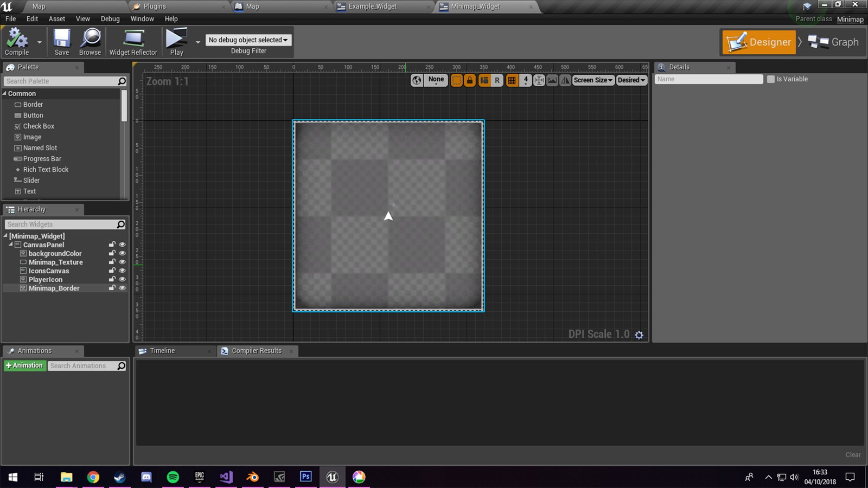Image resolution: width=868 pixels, height=488 pixels.
Task: Open the Screen Size dropdown
Action: [593, 80]
